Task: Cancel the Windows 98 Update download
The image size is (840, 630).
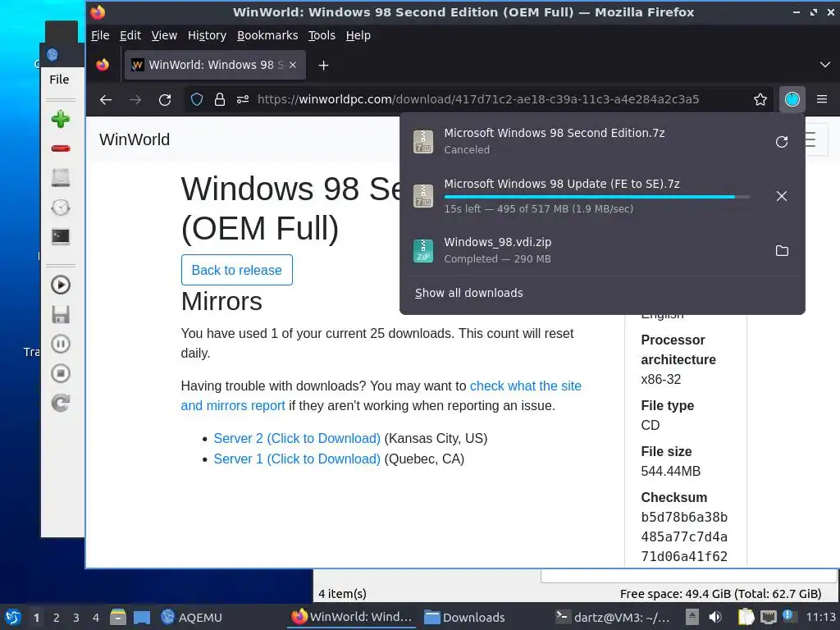Action: (782, 196)
